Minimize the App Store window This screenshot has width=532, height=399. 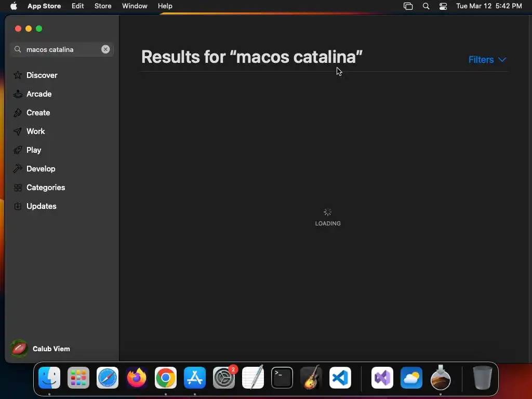pyautogui.click(x=29, y=29)
